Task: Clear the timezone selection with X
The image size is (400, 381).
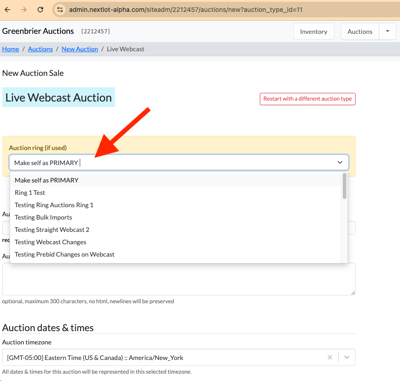Action: [330, 357]
